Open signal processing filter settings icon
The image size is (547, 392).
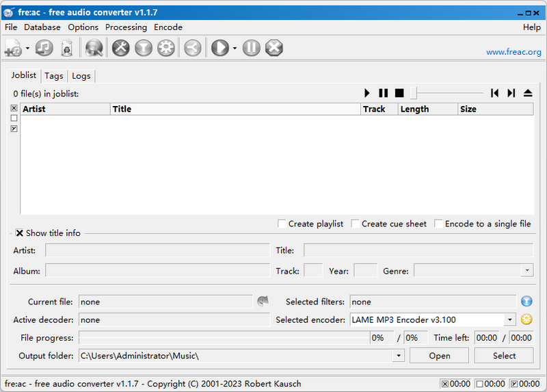[144, 48]
